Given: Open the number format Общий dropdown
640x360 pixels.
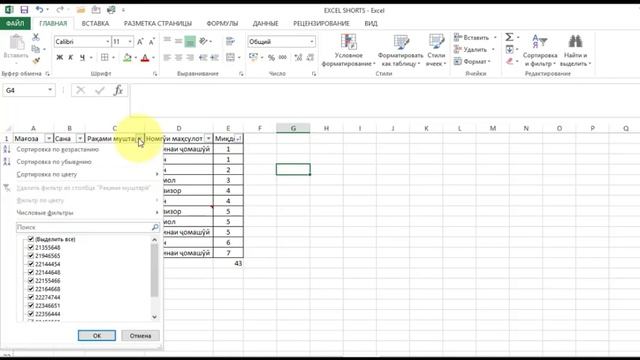Looking at the screenshot, I should (311, 42).
